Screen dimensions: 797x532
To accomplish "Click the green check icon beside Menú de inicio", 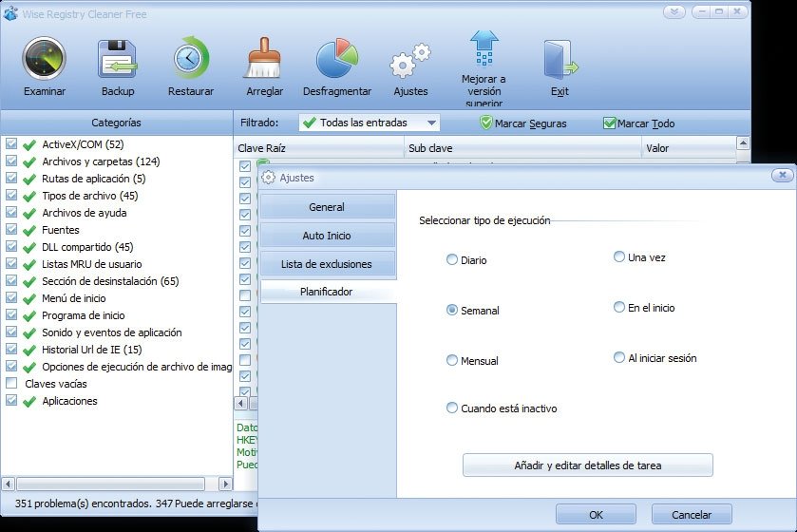I will pos(29,298).
